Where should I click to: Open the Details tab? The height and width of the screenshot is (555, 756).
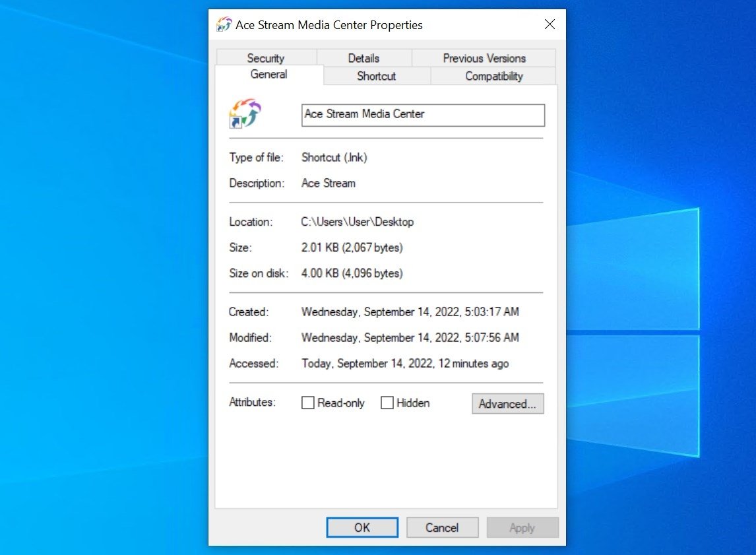pyautogui.click(x=364, y=58)
